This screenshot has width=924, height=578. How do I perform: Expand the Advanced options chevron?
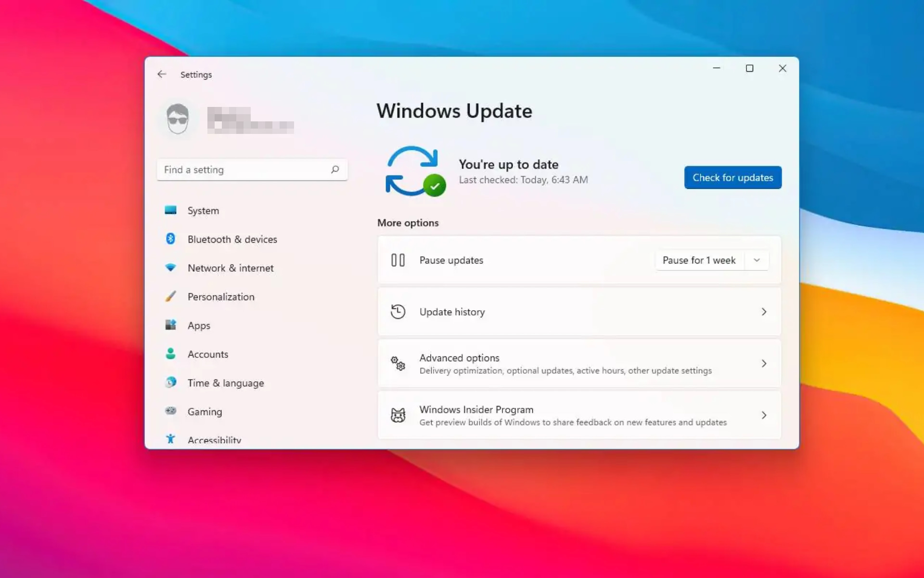coord(764,363)
